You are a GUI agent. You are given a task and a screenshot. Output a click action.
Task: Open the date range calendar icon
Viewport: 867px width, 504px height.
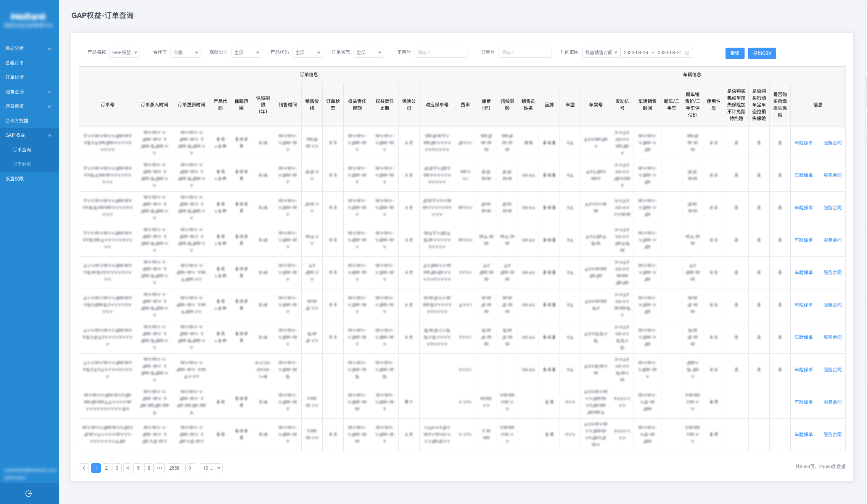[x=687, y=53]
